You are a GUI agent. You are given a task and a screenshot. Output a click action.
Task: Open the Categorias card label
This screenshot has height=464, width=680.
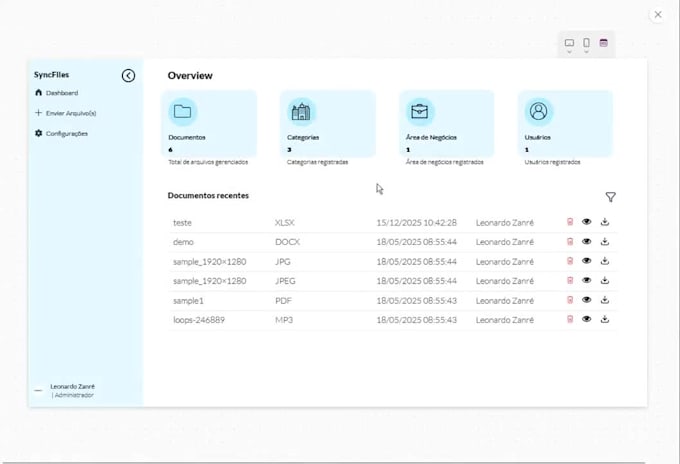[x=303, y=137]
